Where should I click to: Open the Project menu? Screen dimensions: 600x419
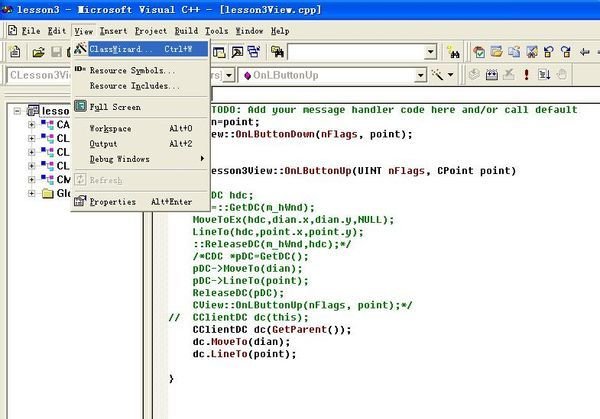click(x=151, y=31)
